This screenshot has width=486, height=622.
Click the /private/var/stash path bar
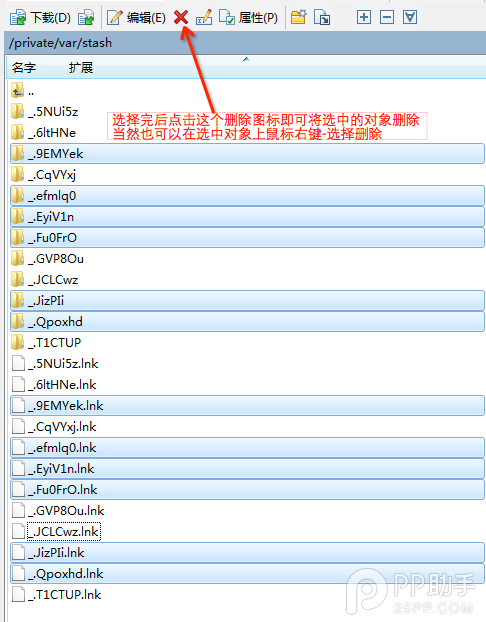pyautogui.click(x=245, y=43)
